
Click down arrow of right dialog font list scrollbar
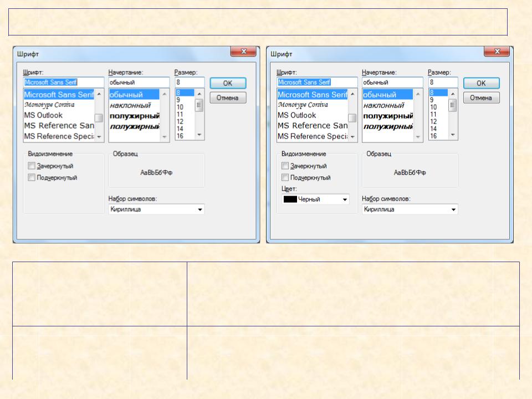click(x=352, y=137)
